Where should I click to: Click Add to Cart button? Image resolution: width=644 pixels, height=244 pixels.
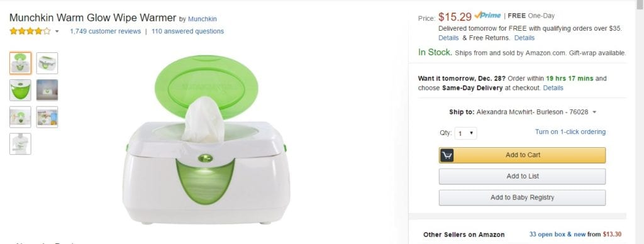(x=522, y=155)
